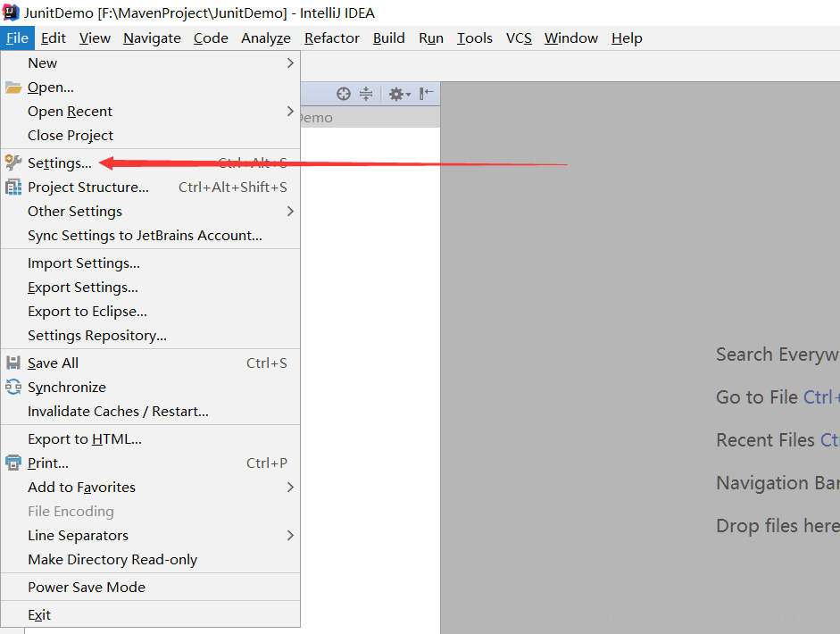Image resolution: width=840 pixels, height=634 pixels.
Task: Select Add to Favorites
Action: pyautogui.click(x=151, y=488)
